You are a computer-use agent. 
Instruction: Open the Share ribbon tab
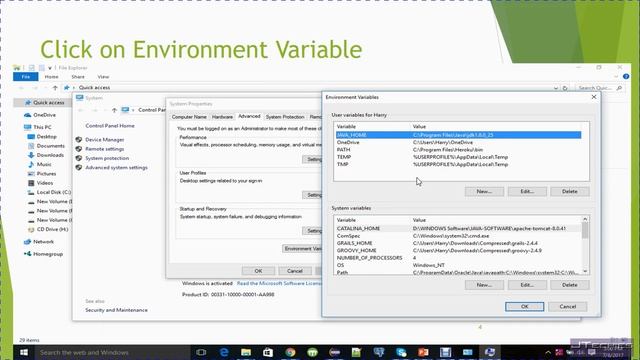click(x=78, y=77)
